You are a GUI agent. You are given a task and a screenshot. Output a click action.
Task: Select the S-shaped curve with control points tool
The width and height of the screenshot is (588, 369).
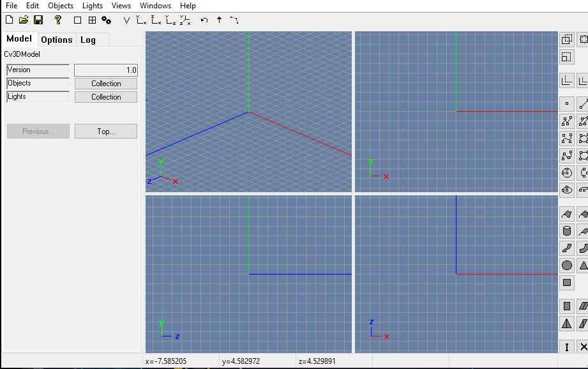point(567,156)
